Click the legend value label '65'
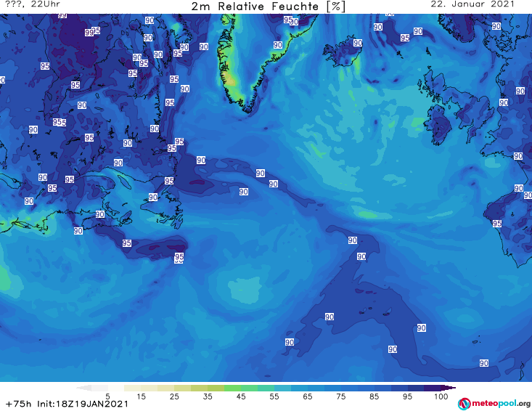 [x=308, y=396]
